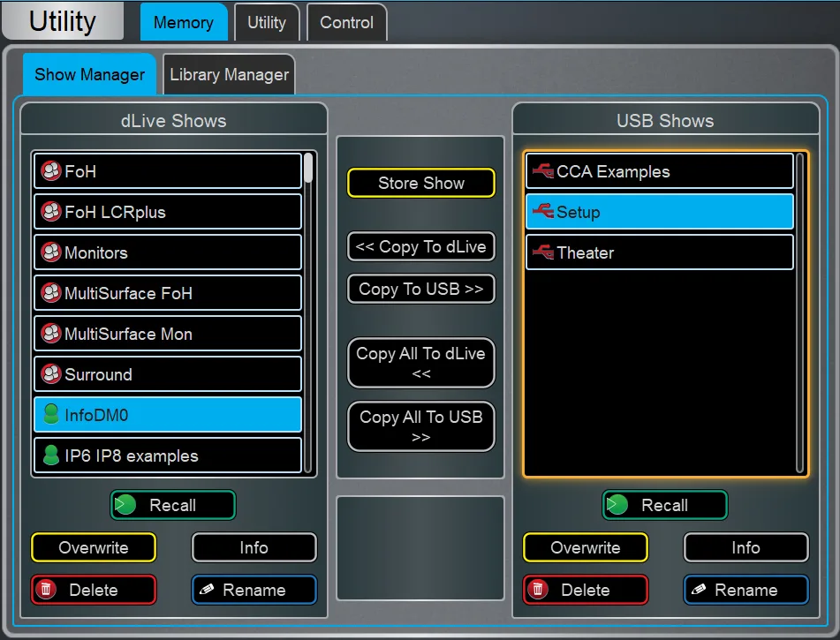
Task: Open the Memory tab
Action: [184, 22]
